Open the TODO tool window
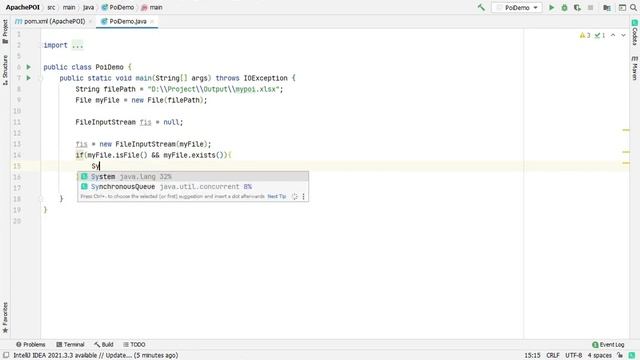The height and width of the screenshot is (360, 640). coord(134,344)
